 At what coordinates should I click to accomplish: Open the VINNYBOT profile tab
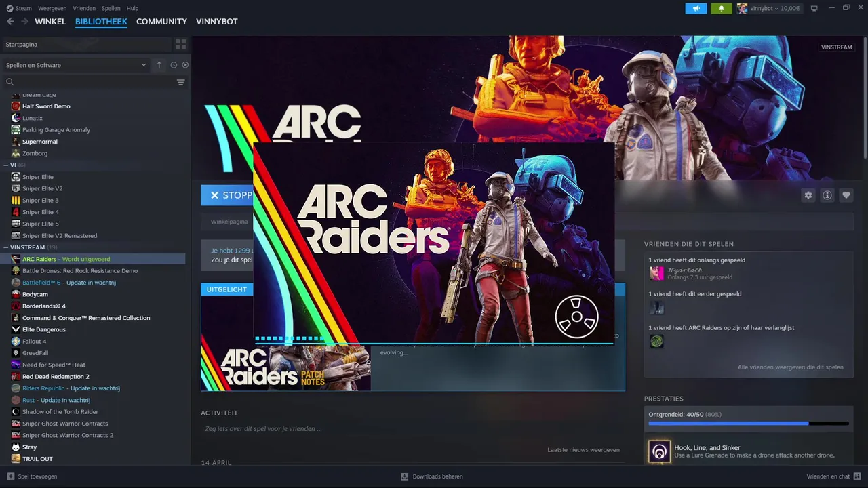point(216,22)
